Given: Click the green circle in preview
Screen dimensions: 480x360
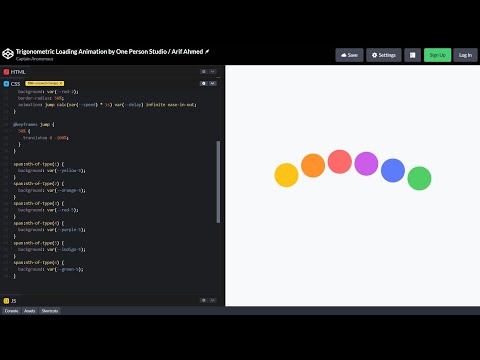Looking at the screenshot, I should [x=419, y=178].
